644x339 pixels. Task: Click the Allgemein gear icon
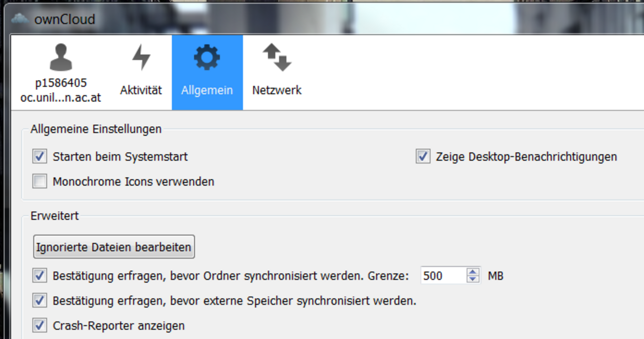click(x=207, y=57)
